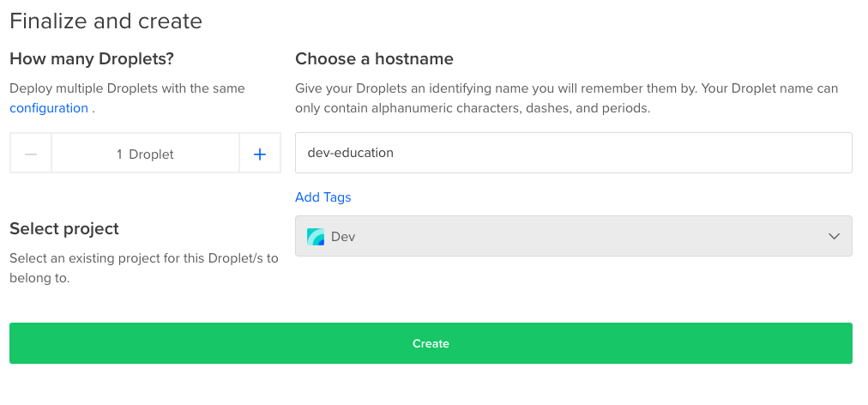The height and width of the screenshot is (405, 868).
Task: Click the word "Droplet" in the counter
Action: coord(152,154)
